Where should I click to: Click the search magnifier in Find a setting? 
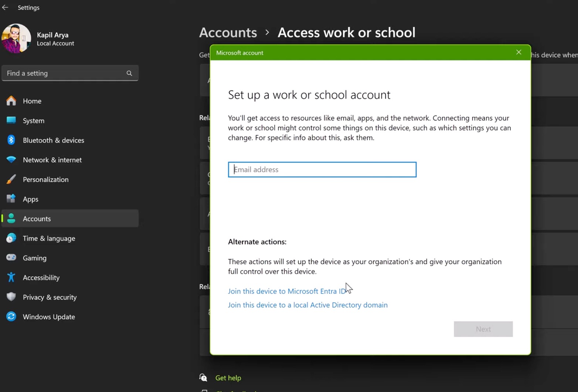[x=129, y=73]
